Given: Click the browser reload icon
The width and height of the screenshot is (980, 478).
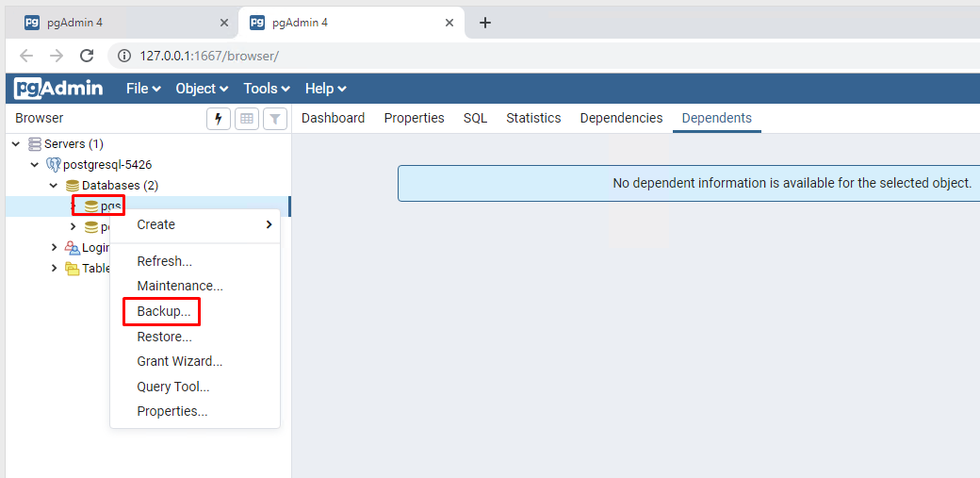Looking at the screenshot, I should pos(87,56).
